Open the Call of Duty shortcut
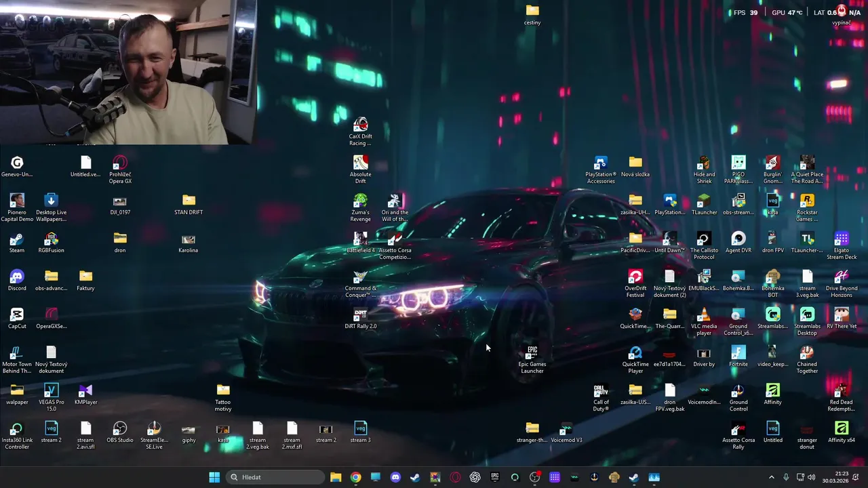The height and width of the screenshot is (488, 868). pos(601,398)
